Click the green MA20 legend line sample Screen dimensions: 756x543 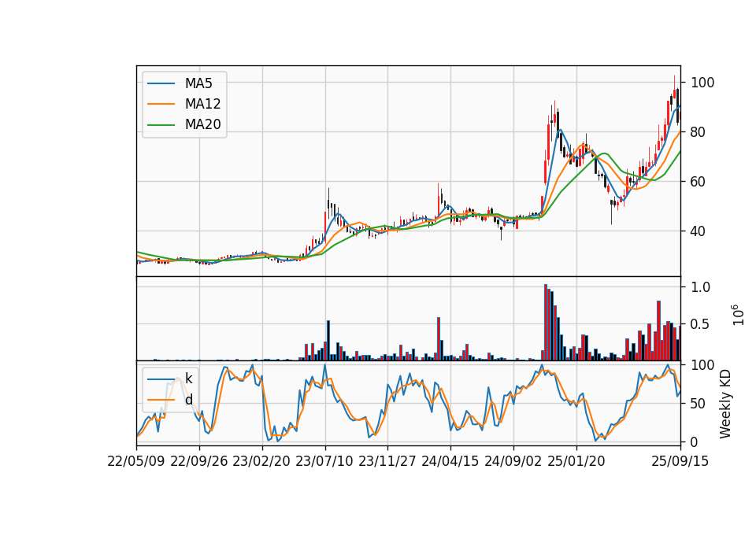tap(161, 125)
